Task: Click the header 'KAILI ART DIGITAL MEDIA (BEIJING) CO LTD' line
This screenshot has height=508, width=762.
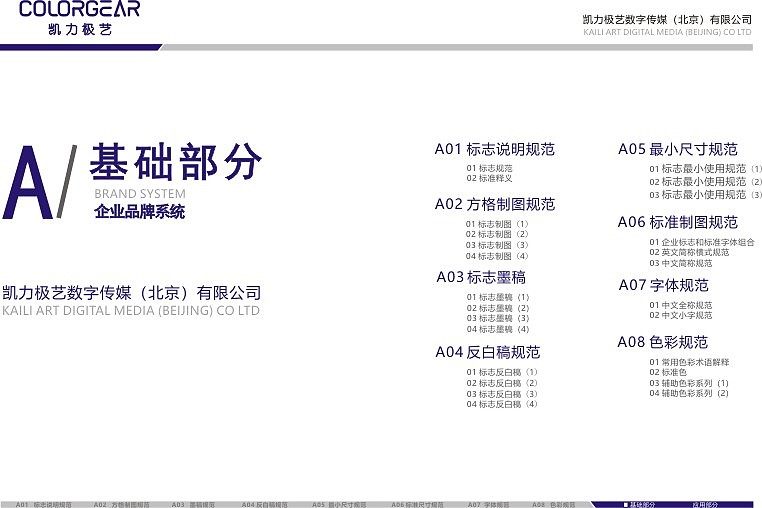Action: pos(667,33)
